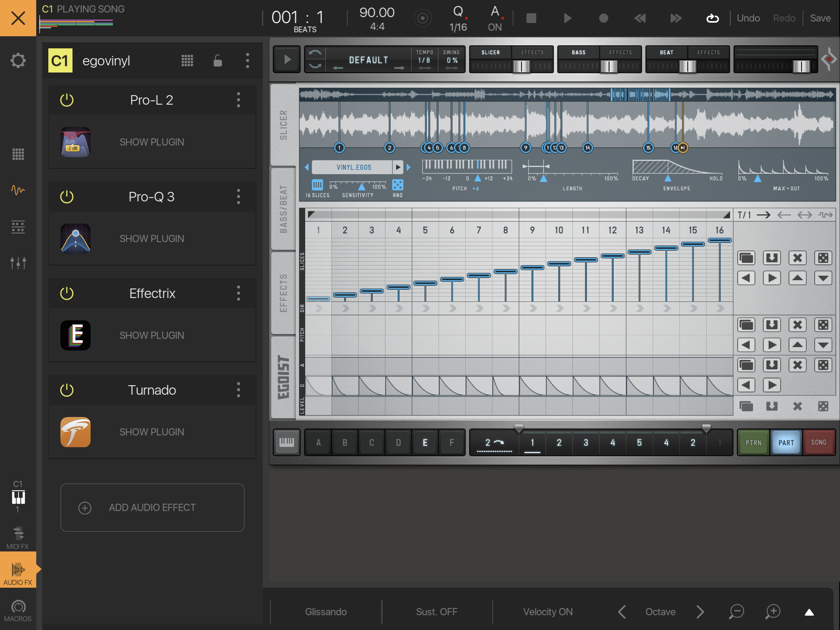The image size is (840, 630).
Task: Open the settings gear in left sidebar
Action: pos(18,60)
